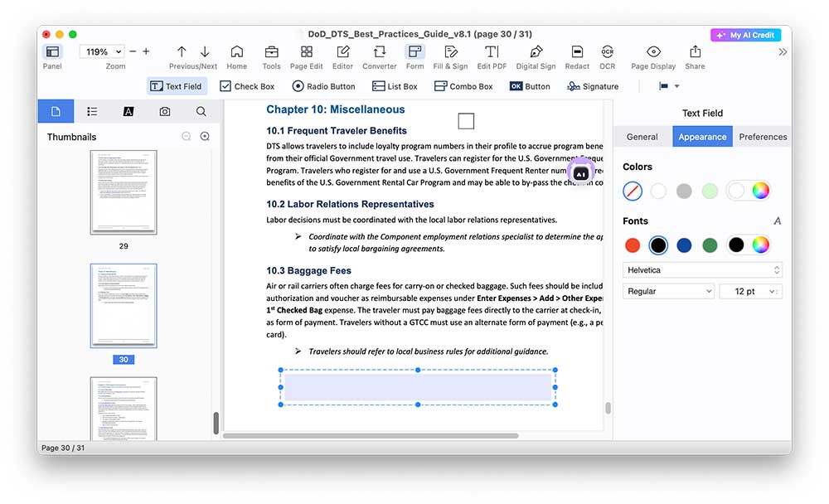Click the thumbnails panel vertical scrollbar
This screenshot has width=829, height=504.
pos(216,423)
